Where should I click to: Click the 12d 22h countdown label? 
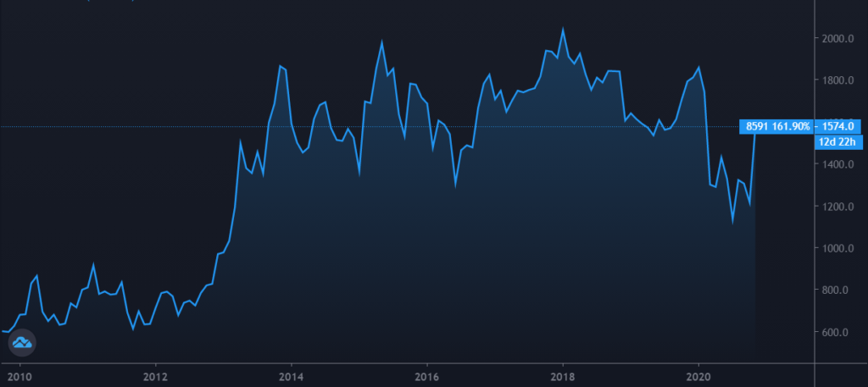pyautogui.click(x=838, y=142)
